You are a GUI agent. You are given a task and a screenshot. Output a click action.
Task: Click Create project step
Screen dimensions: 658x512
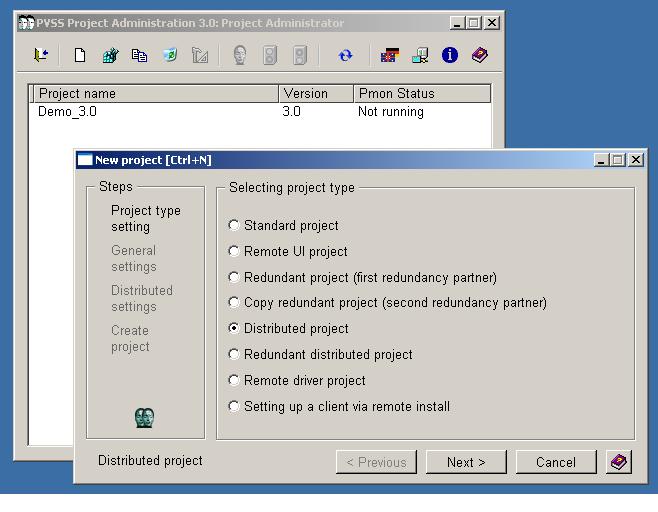130,338
